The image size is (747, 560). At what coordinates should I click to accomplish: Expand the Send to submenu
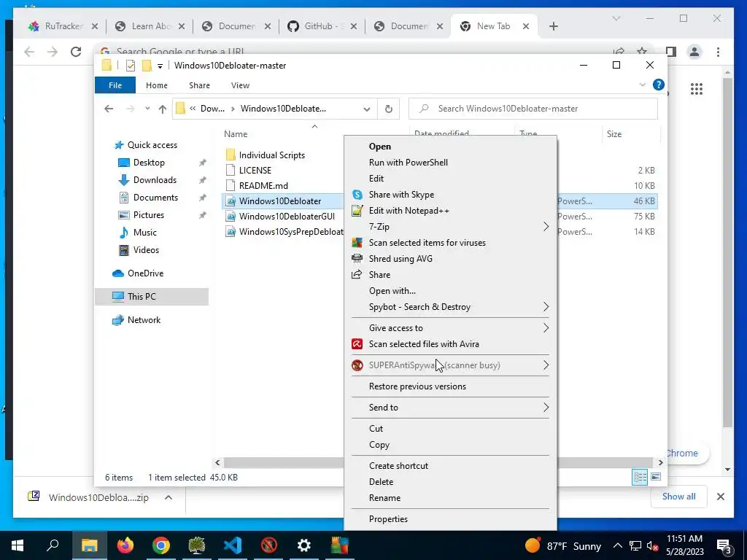pyautogui.click(x=546, y=408)
